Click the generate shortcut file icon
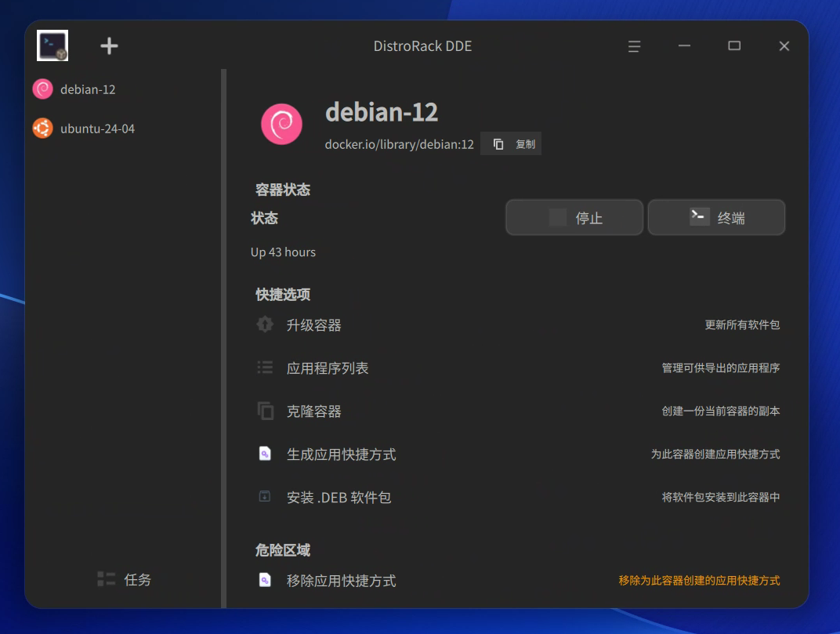 tap(265, 454)
